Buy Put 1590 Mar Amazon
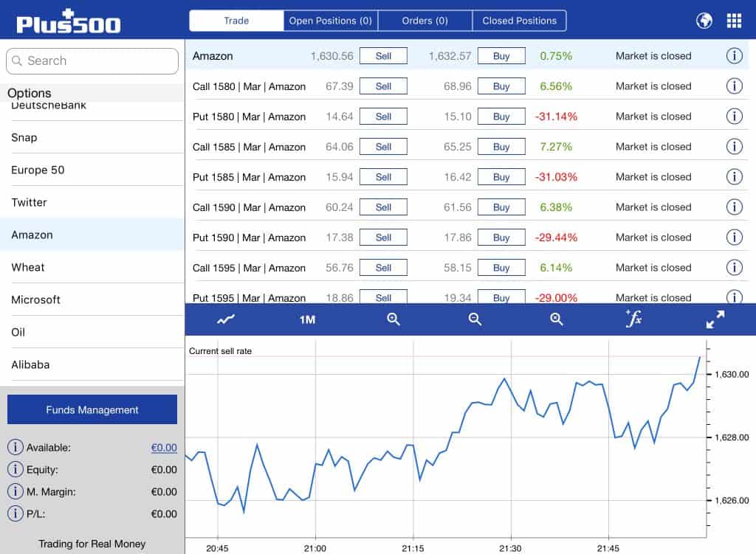 (x=501, y=237)
